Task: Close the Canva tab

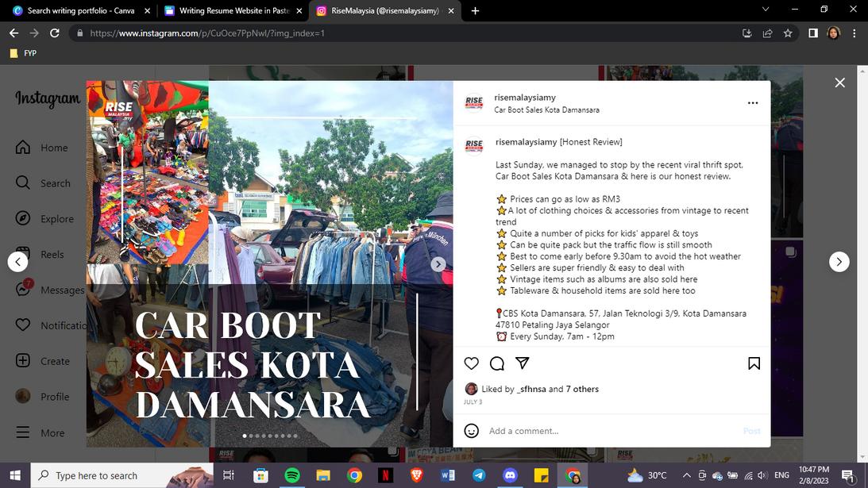Action: [147, 10]
